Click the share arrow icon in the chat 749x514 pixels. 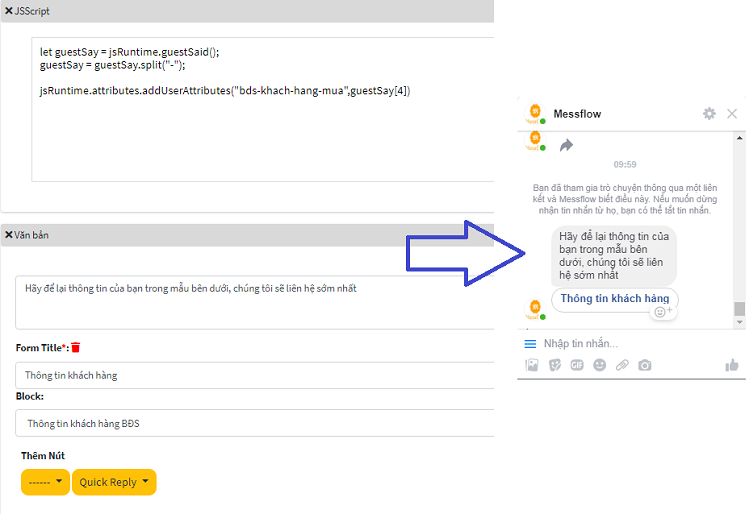point(566,145)
